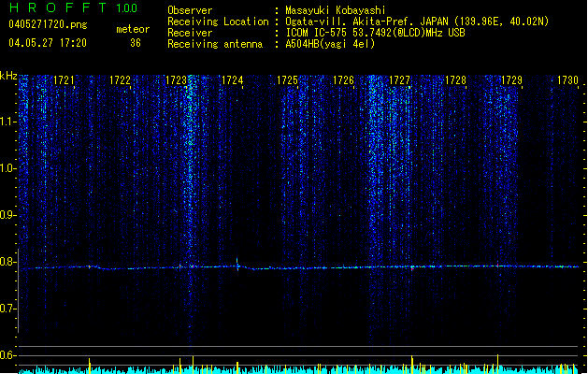Click the 1724 time marker
The image size is (588, 374).
click(x=232, y=80)
